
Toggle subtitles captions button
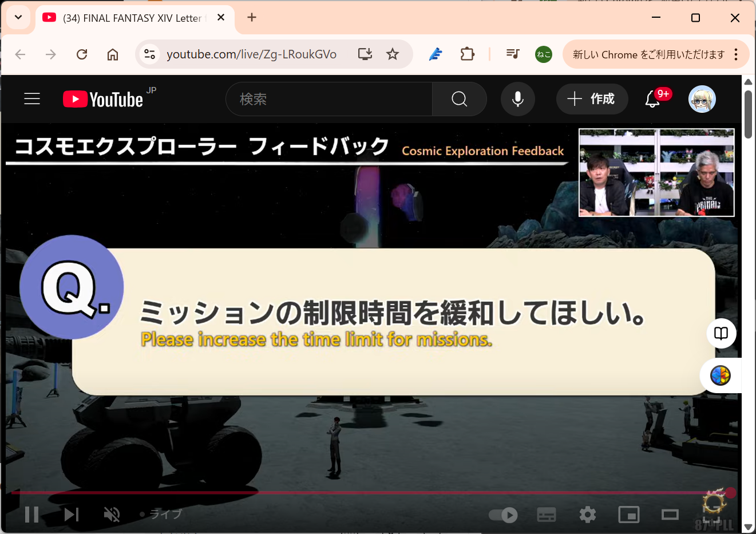coord(547,515)
